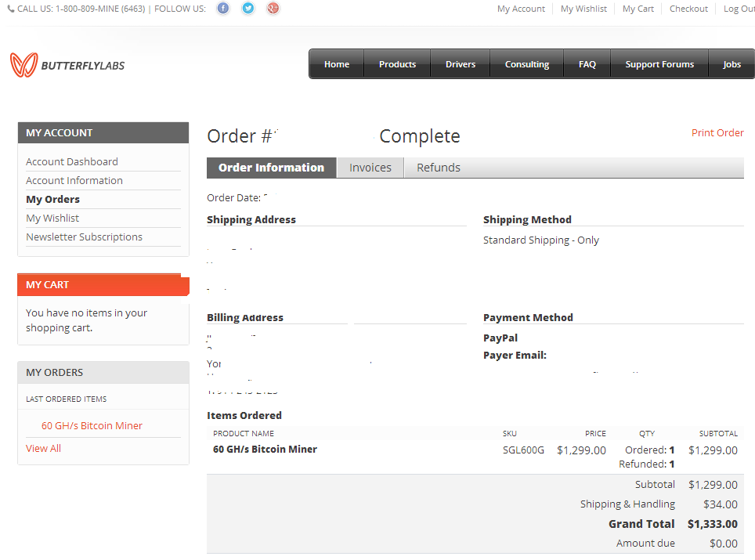This screenshot has height=560, width=755.
Task: Switch to the Invoices tab
Action: coord(370,168)
